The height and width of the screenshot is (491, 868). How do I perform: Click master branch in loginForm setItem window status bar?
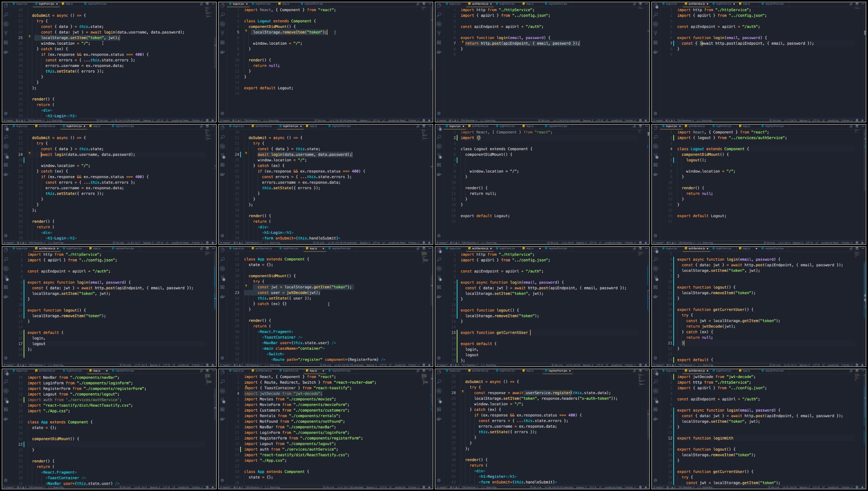coord(9,121)
